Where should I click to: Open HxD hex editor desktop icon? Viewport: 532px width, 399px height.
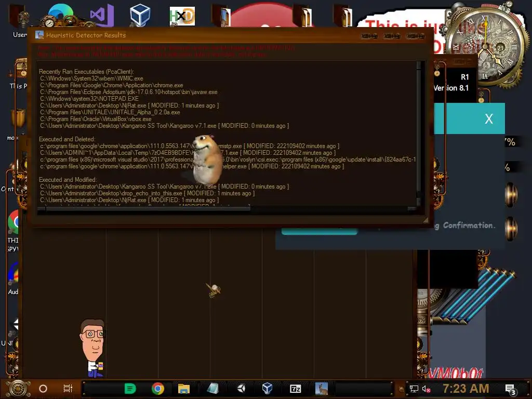(182, 16)
